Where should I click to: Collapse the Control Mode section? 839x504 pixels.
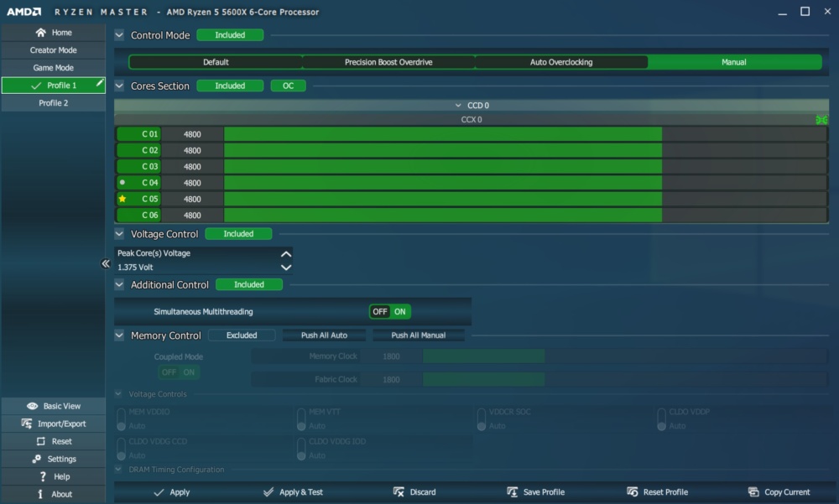119,35
